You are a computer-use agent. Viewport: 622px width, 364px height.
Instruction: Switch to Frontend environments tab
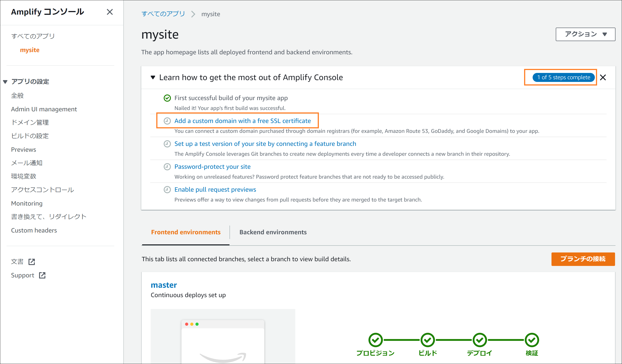(186, 232)
